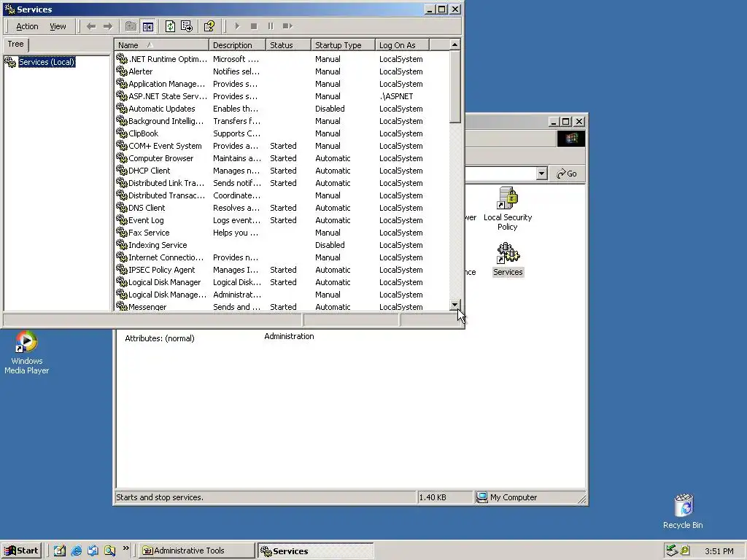Click the .\ASPNET log on account cell
The width and height of the screenshot is (747, 560).
pos(396,96)
